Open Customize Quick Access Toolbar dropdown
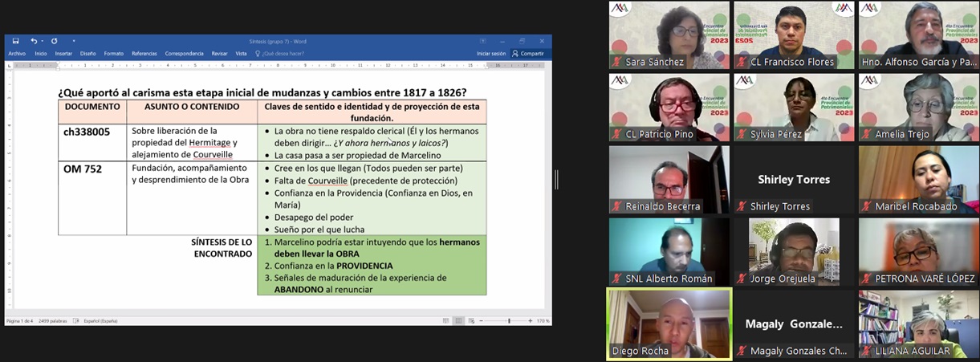This screenshot has height=362, width=980. point(74,41)
